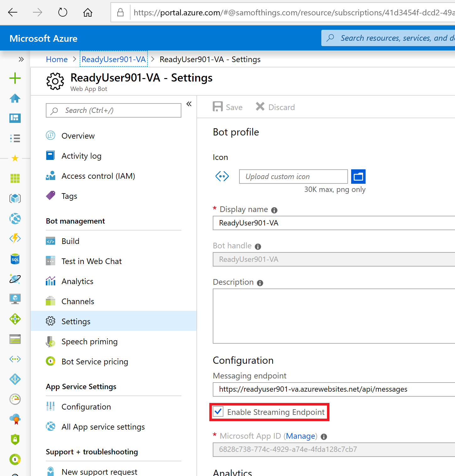Open Cost Management sidebar icon
Viewport: 455px width, 476px height.
[15, 459]
